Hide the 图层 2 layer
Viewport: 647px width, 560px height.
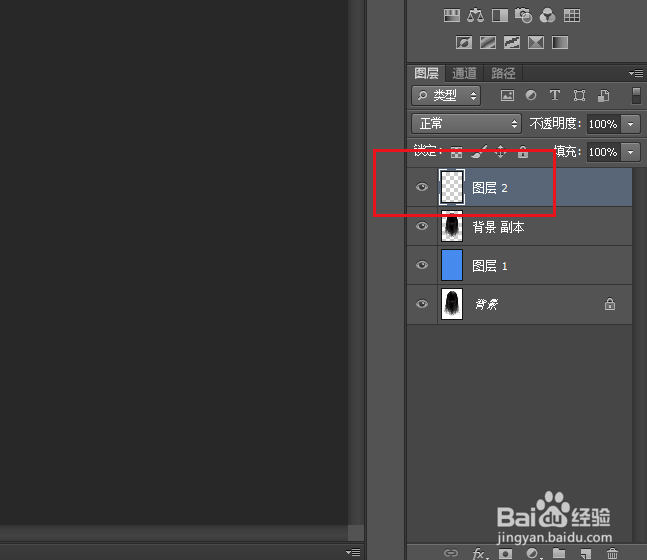(422, 187)
